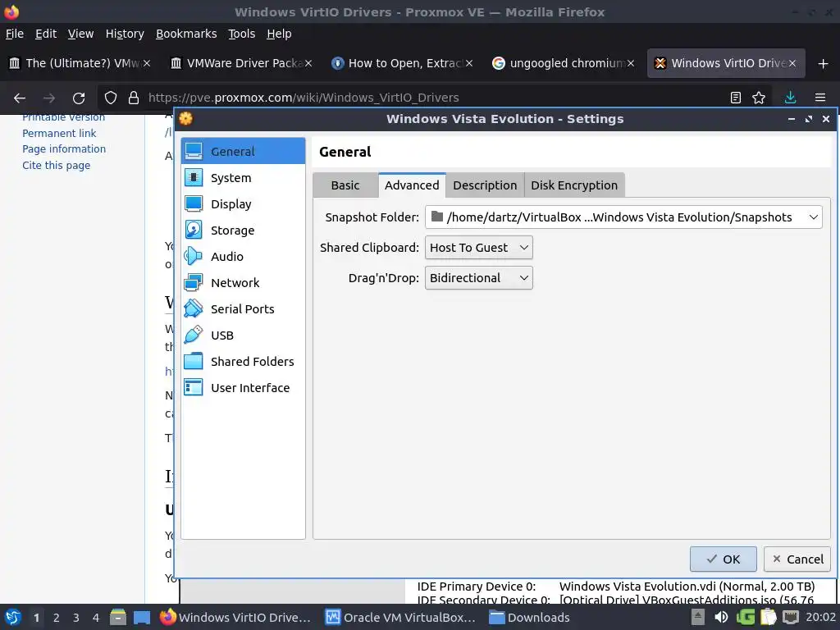
Task: Switch to ungoogled chromium tab
Action: coord(564,63)
